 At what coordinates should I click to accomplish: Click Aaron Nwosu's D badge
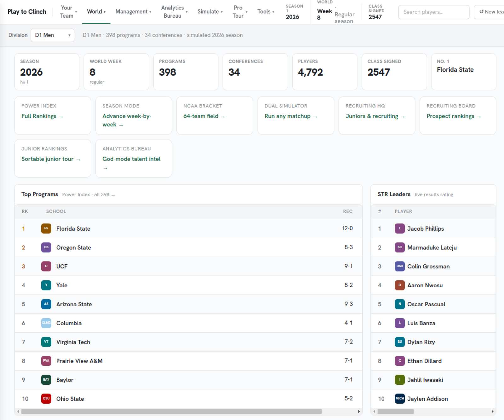coord(400,285)
